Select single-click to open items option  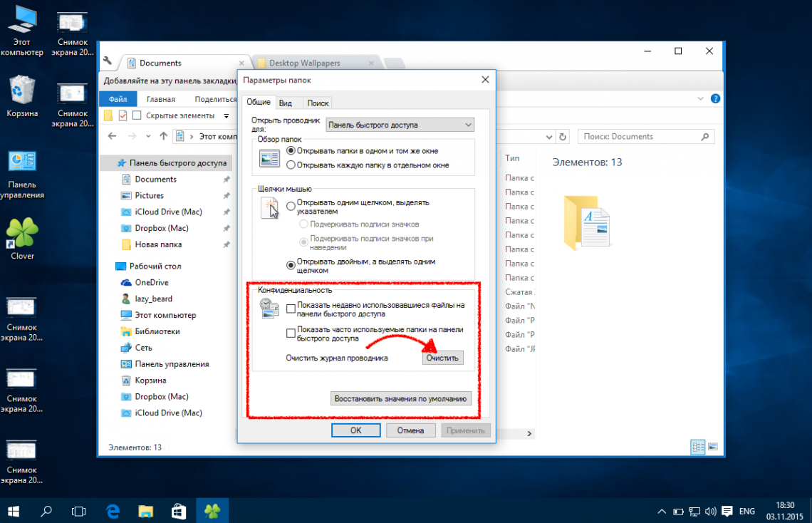pos(291,207)
